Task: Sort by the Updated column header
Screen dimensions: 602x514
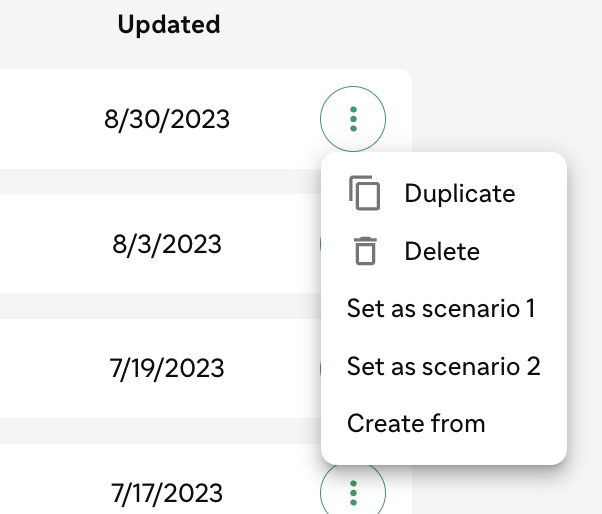Action: (x=169, y=25)
